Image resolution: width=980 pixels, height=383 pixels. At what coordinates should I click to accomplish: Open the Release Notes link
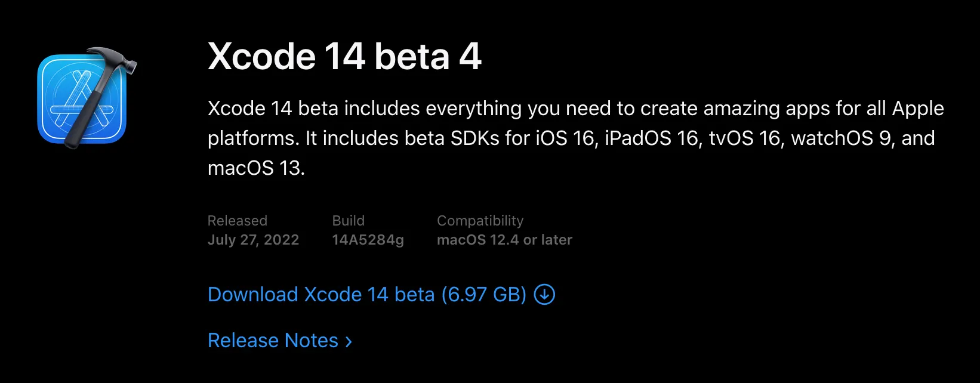[273, 341]
